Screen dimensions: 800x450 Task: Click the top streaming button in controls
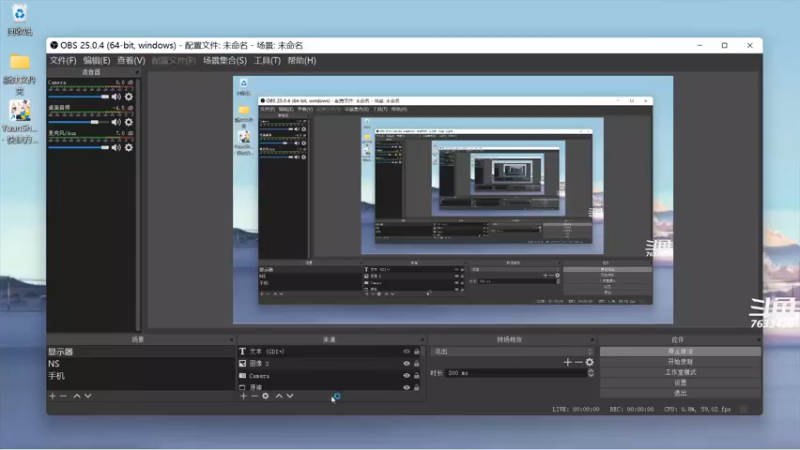[680, 352]
